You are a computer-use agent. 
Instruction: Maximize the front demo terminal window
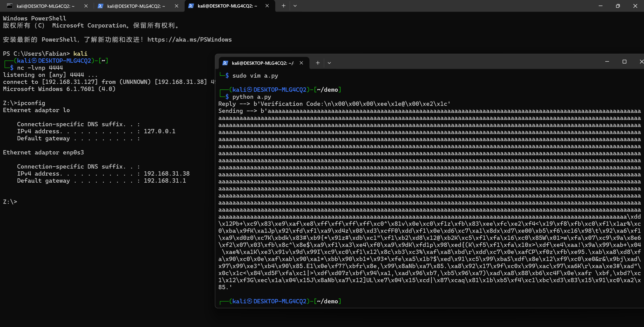coord(624,62)
